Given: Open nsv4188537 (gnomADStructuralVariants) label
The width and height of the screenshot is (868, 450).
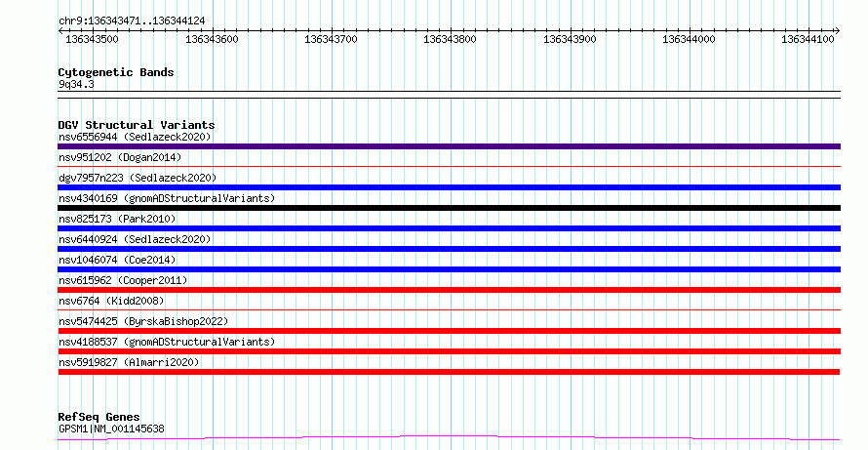Looking at the screenshot, I should click(167, 342).
